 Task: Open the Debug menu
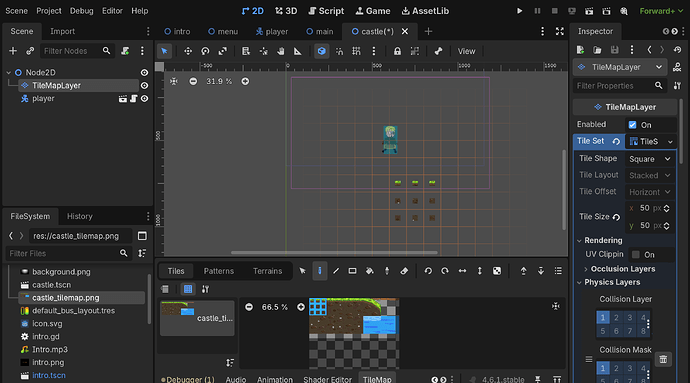(81, 11)
